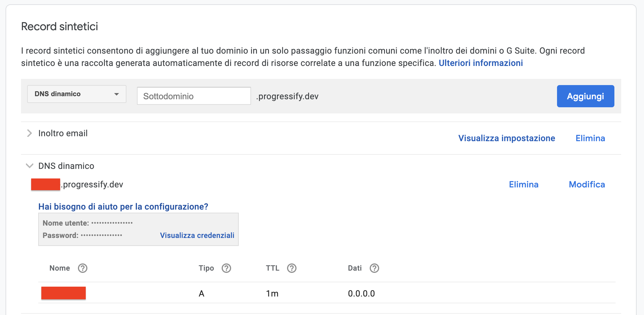Click Visualizza impostazione for email forwarding
This screenshot has height=315, width=644.
pos(507,138)
